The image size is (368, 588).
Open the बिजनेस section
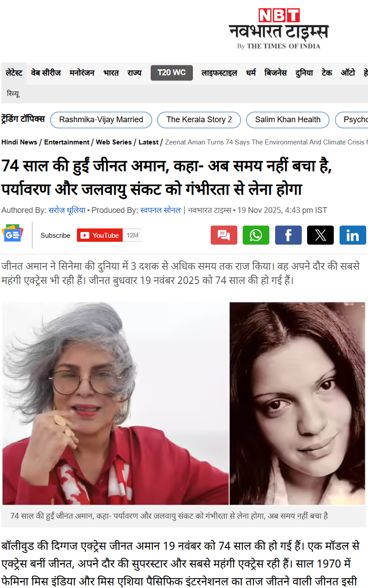tap(276, 73)
